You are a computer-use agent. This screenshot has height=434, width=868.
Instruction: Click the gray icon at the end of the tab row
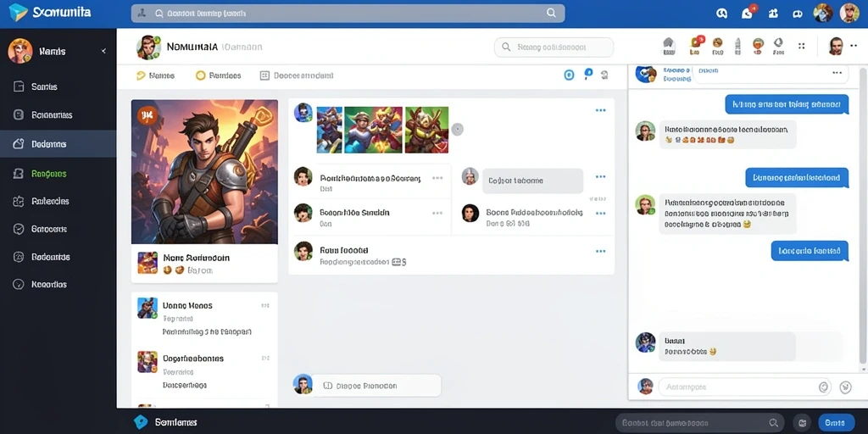pos(604,75)
